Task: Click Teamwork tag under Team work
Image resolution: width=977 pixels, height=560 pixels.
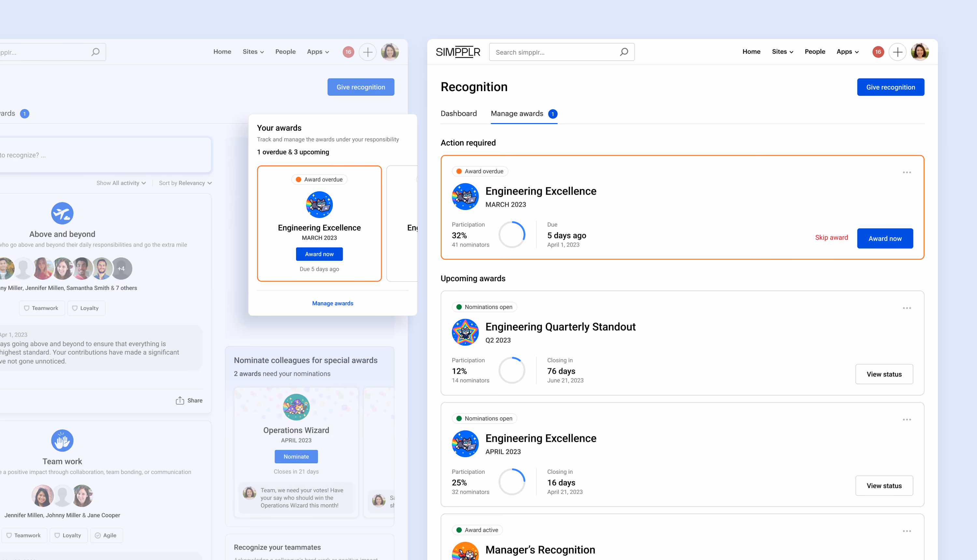Action: (24, 536)
